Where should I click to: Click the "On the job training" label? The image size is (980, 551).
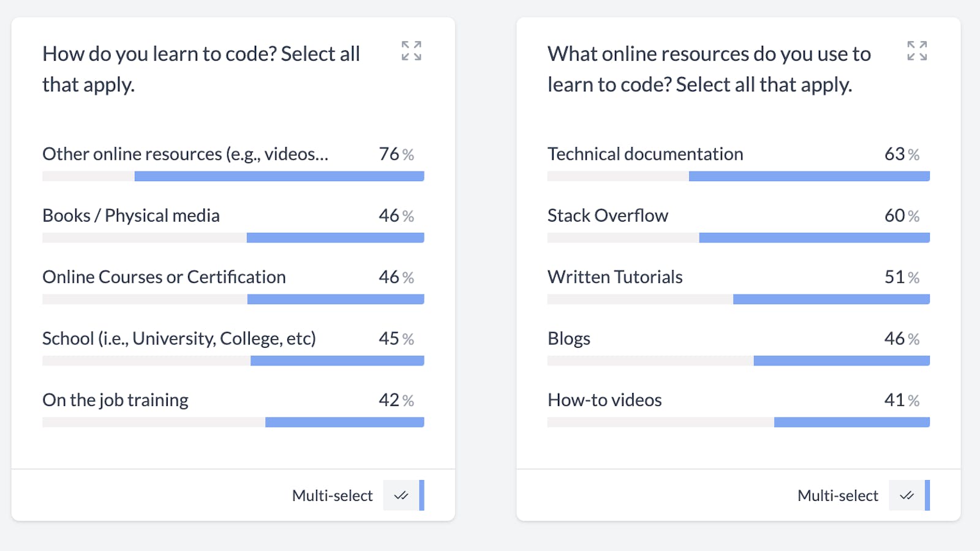click(115, 400)
